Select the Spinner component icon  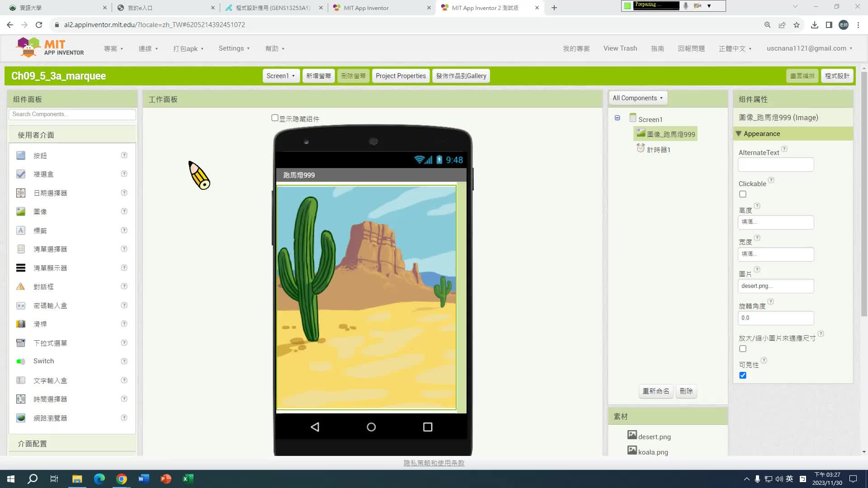tap(21, 343)
